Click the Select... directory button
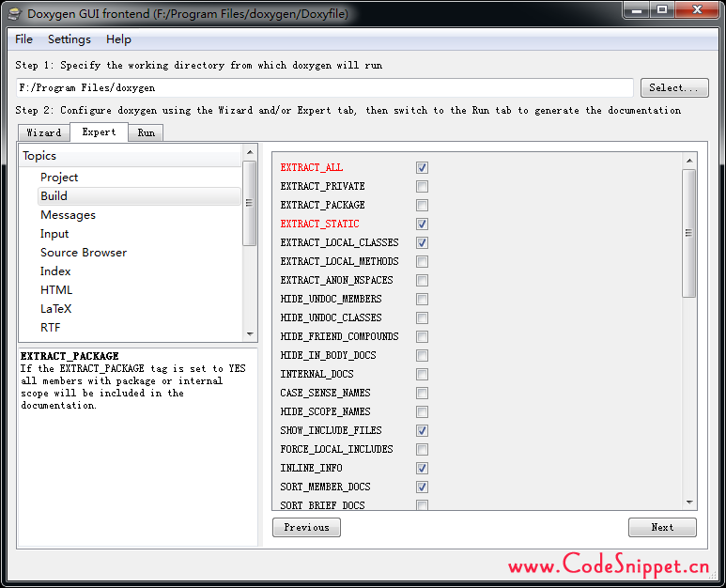 click(674, 88)
